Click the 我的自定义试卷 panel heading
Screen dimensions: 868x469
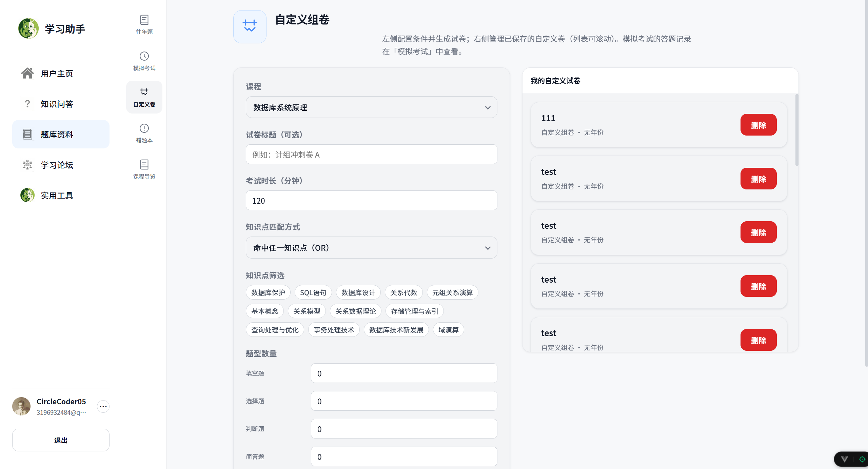(555, 81)
